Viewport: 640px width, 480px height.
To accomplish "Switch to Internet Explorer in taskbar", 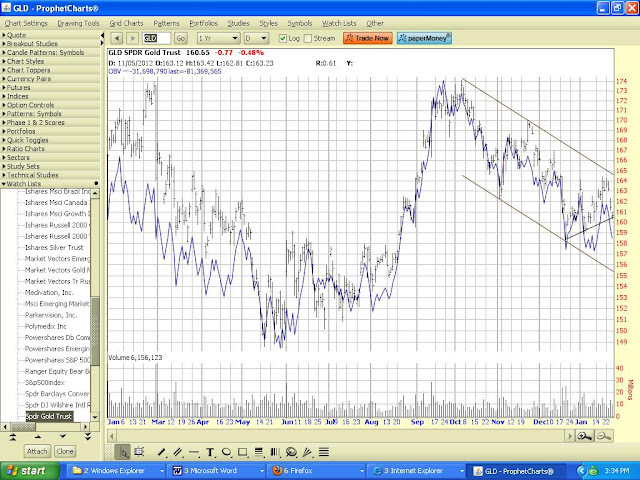I will pos(416,471).
